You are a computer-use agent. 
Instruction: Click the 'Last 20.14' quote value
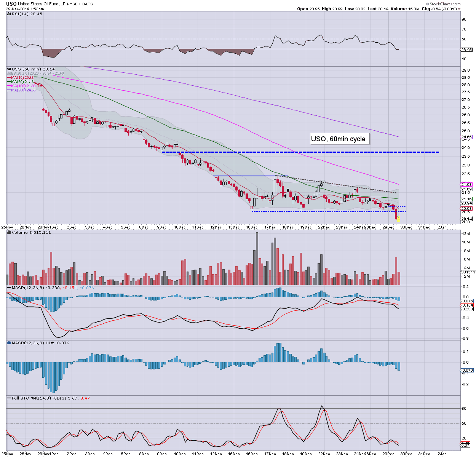click(x=378, y=9)
